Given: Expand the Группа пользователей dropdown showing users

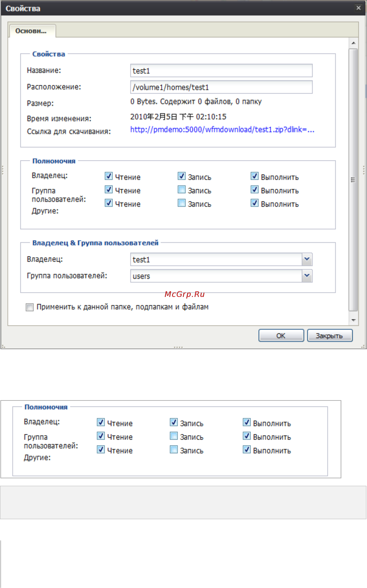Looking at the screenshot, I should point(307,276).
